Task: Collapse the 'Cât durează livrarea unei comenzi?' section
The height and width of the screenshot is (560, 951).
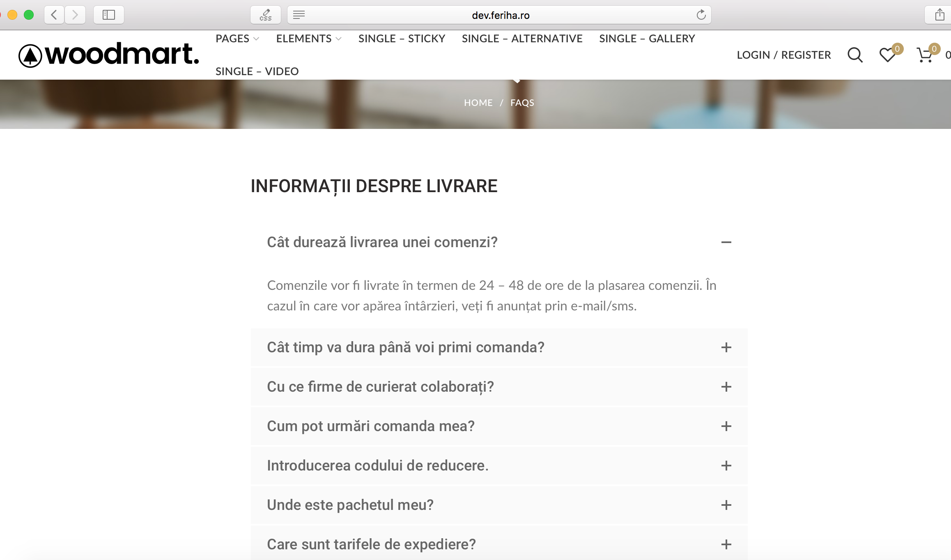Action: 726,242
